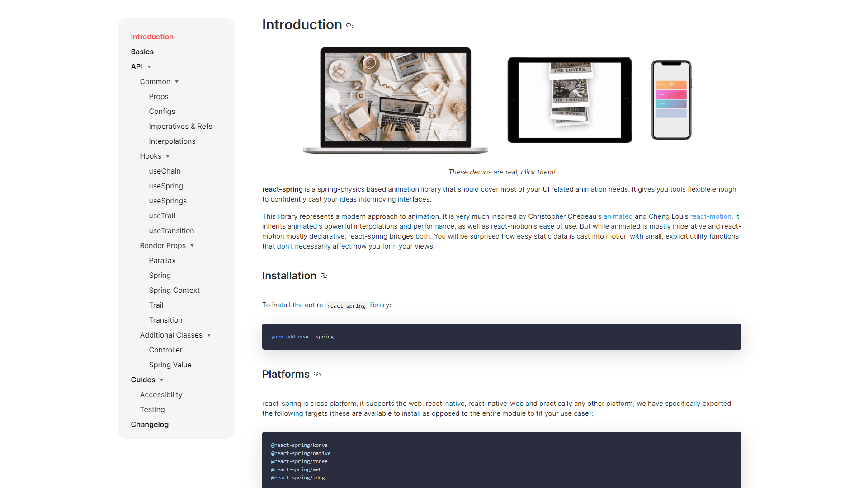Image resolution: width=868 pixels, height=488 pixels.
Task: Click the anchor link icon next to Platforms
Action: click(317, 374)
